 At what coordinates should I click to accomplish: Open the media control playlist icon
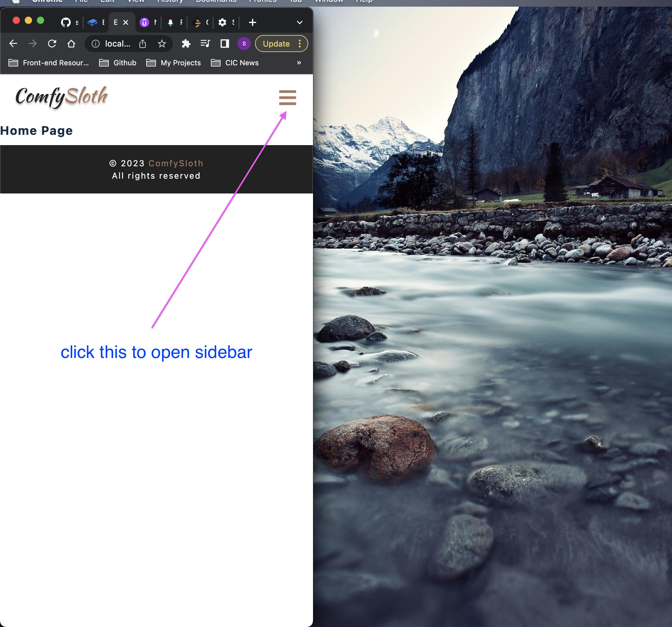205,44
